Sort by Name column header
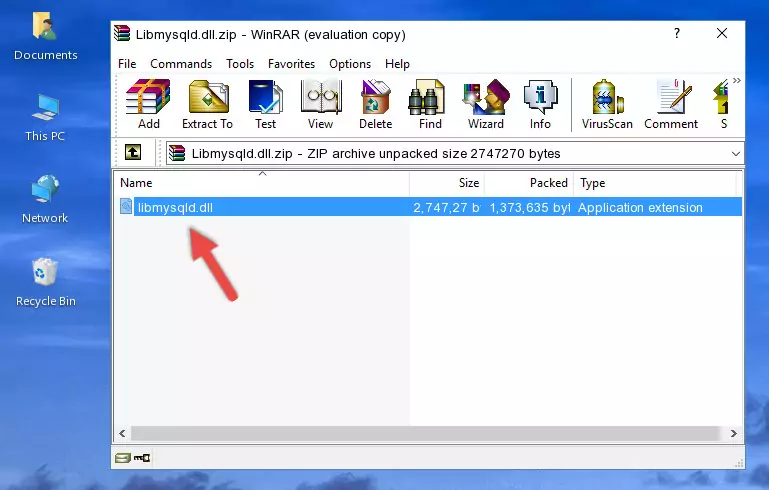769x490 pixels. click(262, 183)
